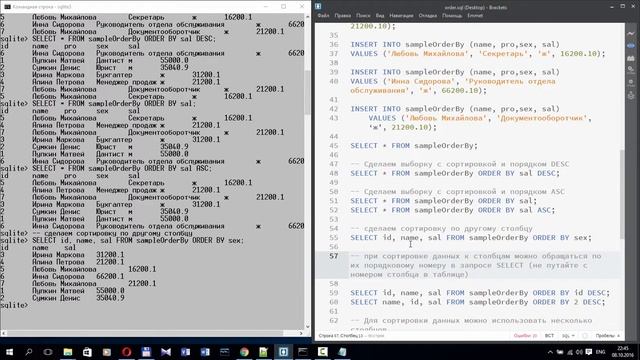Launch Opera browser from the taskbar
This screenshot has width=640, height=360.
(127, 351)
